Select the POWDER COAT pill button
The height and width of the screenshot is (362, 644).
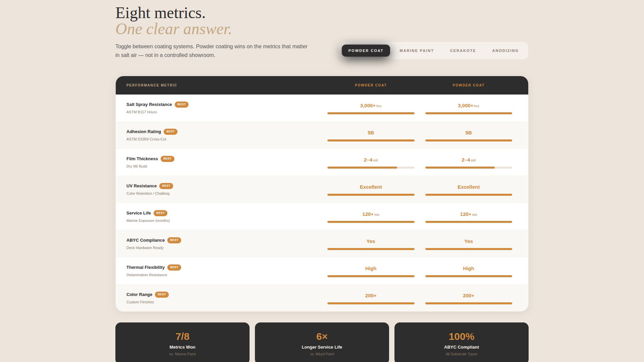[x=366, y=51]
